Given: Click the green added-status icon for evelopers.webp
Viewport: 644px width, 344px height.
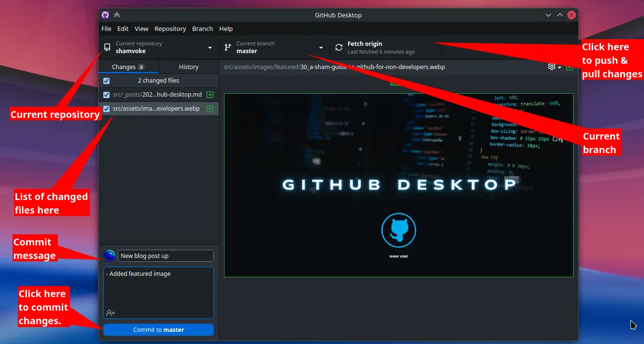Looking at the screenshot, I should (x=210, y=109).
